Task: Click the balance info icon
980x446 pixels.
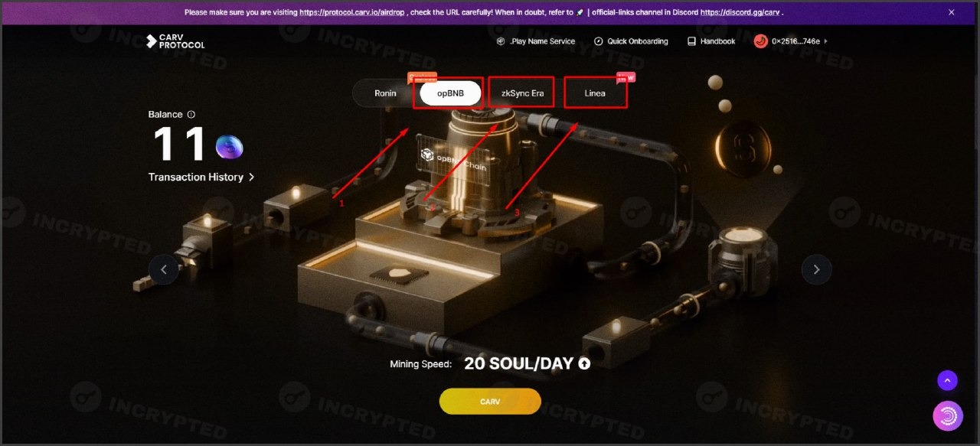Action: click(x=191, y=115)
